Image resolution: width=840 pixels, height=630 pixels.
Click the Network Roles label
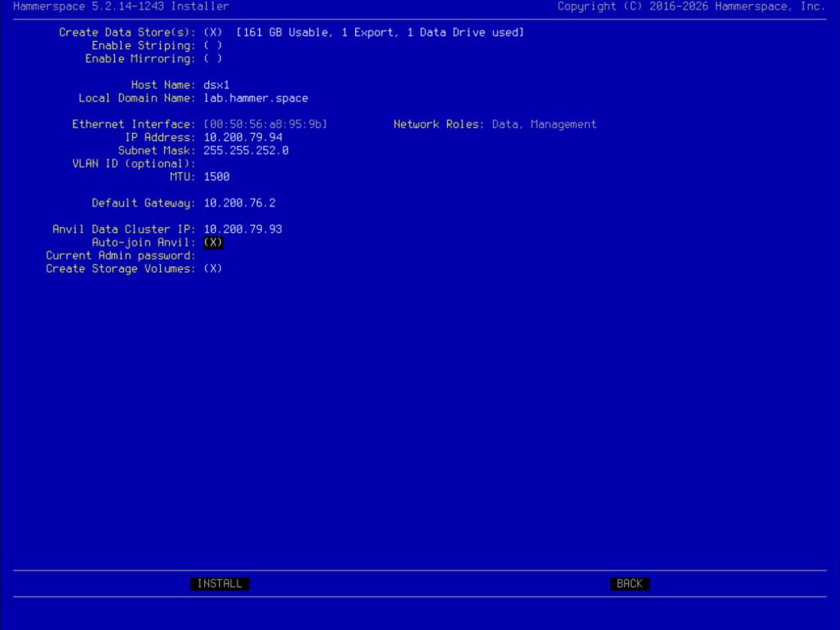(x=439, y=125)
